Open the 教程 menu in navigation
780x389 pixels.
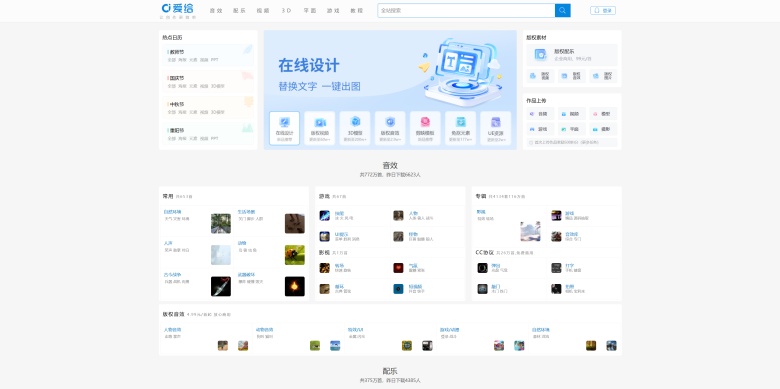tap(357, 10)
